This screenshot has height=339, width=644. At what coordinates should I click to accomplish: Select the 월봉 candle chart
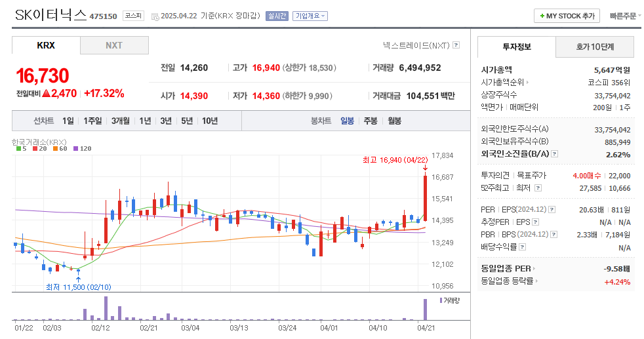pos(394,121)
